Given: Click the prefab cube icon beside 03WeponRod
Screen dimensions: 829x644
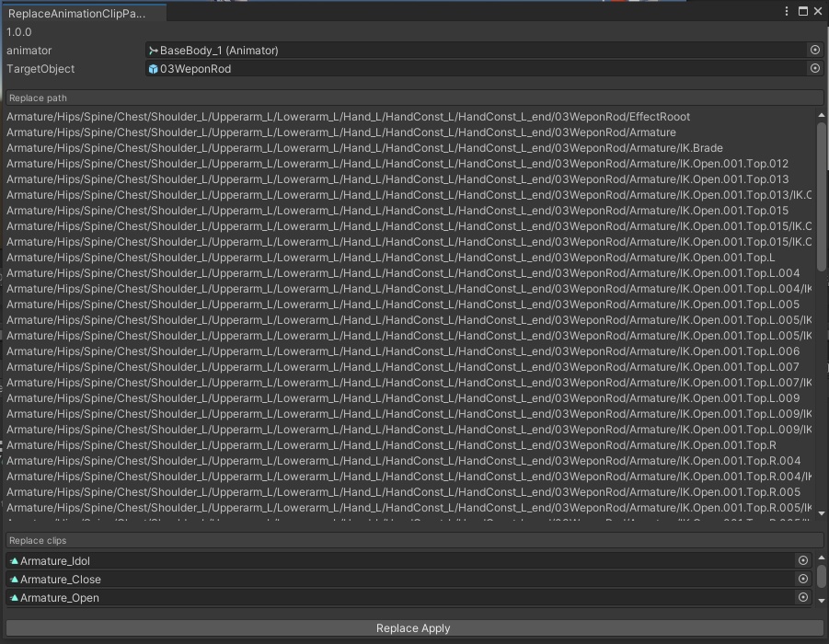Looking at the screenshot, I should pyautogui.click(x=152, y=68).
